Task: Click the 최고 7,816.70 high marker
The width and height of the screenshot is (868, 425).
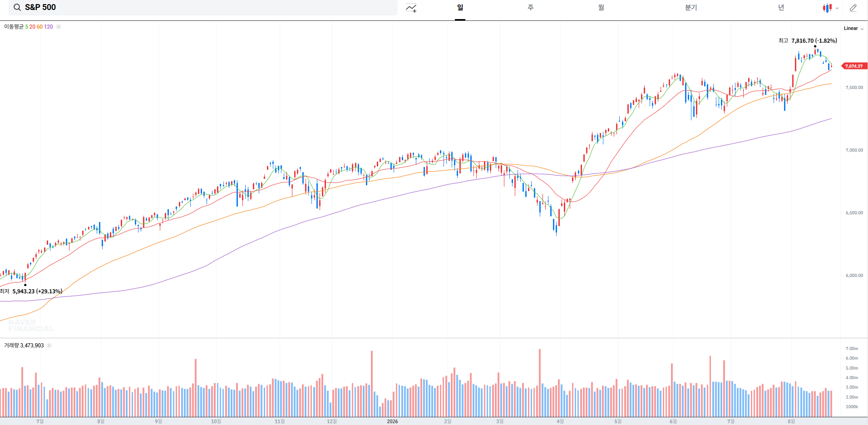Action: pyautogui.click(x=808, y=41)
